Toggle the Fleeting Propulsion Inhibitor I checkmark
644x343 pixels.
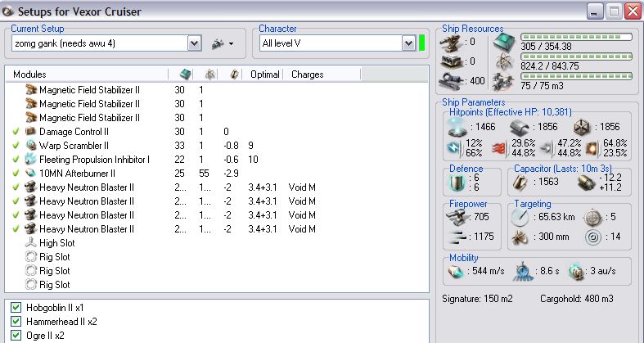16,160
